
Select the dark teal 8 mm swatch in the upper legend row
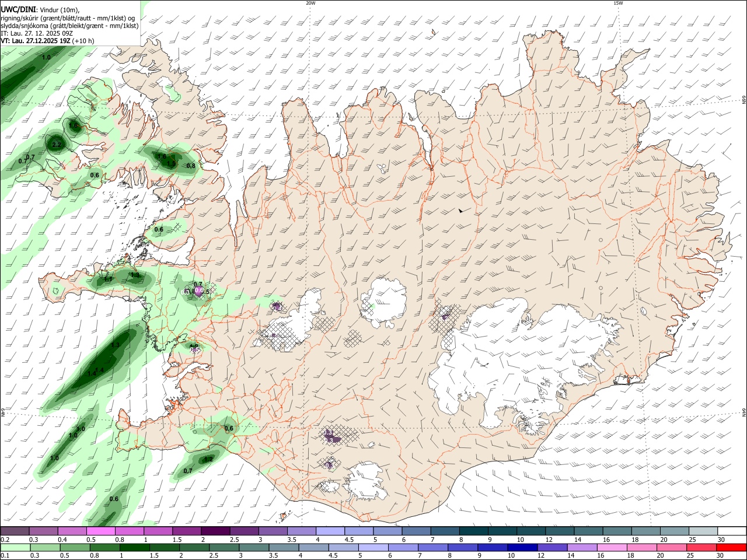point(474,531)
